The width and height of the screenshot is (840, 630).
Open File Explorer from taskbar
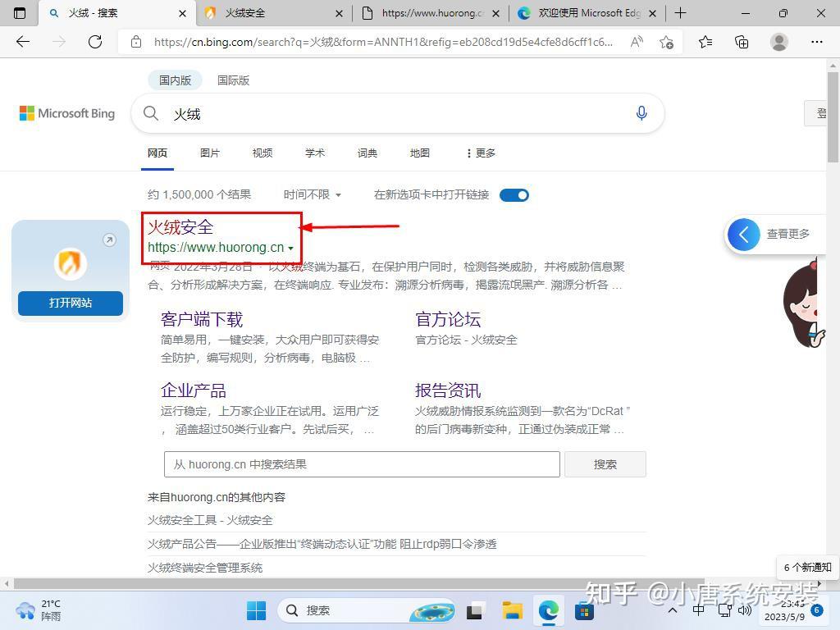click(x=512, y=610)
